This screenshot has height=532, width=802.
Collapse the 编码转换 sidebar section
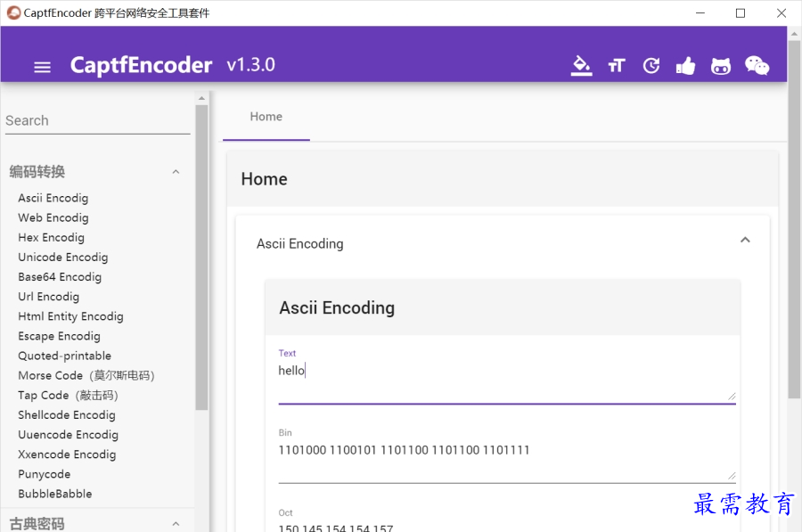[x=176, y=172]
